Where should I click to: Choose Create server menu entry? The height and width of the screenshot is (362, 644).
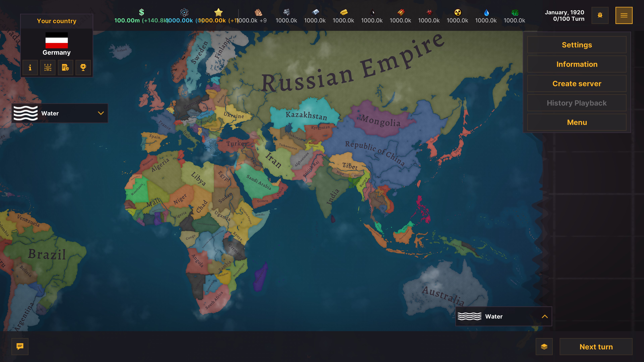tap(577, 84)
